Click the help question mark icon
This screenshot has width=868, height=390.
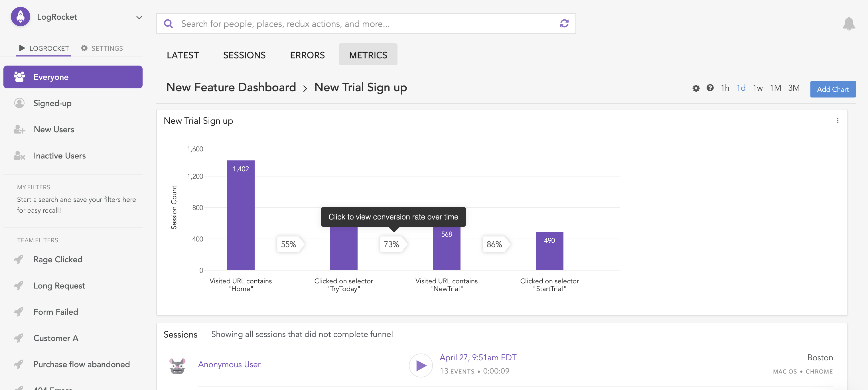710,88
